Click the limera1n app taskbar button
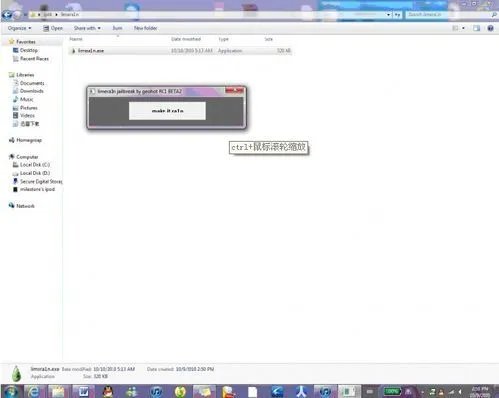Screen dimensions: 499x398 coord(349,391)
